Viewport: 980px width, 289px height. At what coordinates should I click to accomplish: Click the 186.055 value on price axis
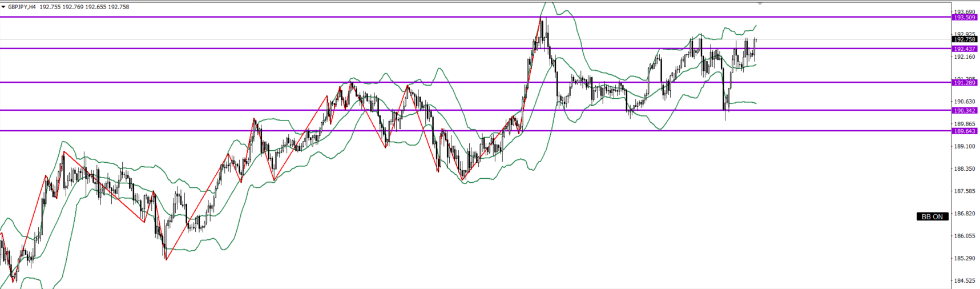964,236
